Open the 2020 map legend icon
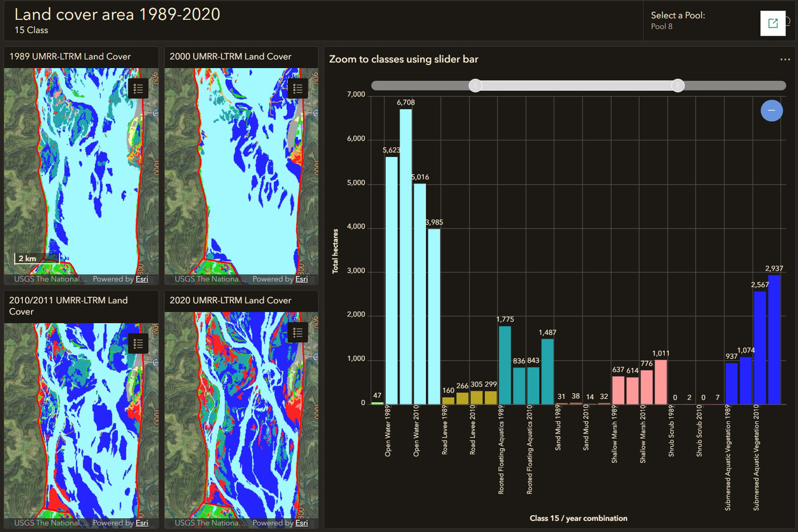The width and height of the screenshot is (798, 532). coord(298,333)
